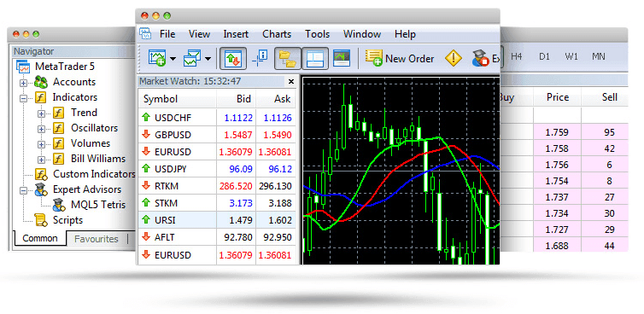Open the File menu

pos(167,34)
